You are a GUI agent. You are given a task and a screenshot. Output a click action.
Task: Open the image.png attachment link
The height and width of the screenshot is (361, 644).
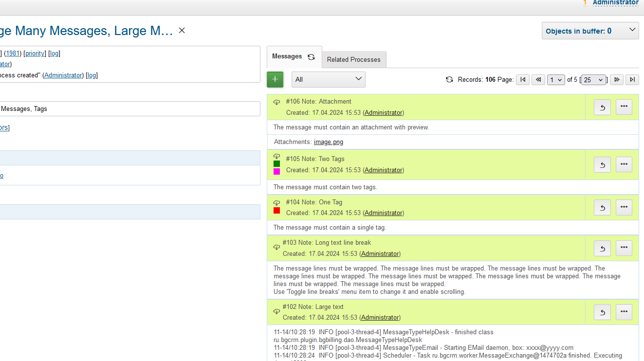[329, 142]
